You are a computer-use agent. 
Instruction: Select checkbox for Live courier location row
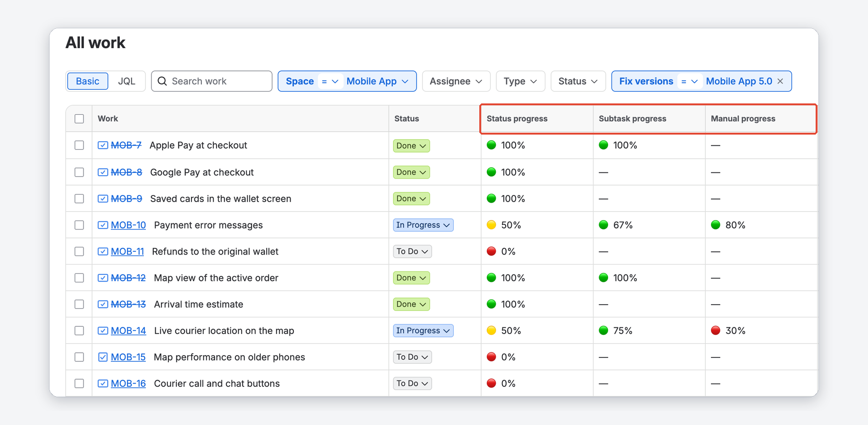click(79, 331)
